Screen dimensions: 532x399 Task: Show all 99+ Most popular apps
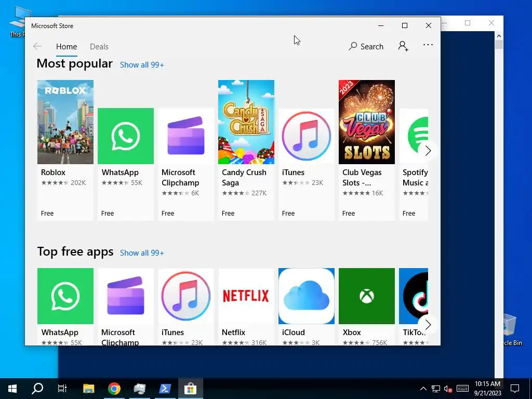142,65
